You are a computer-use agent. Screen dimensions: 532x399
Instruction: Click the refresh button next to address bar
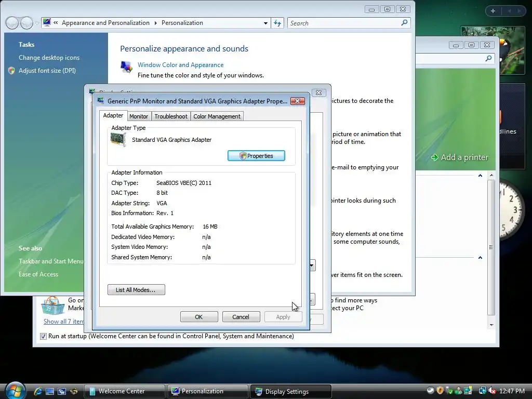point(277,23)
